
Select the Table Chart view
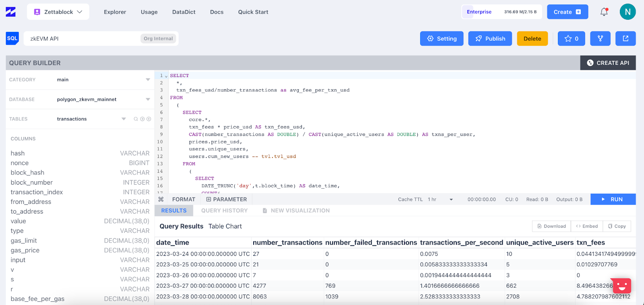click(x=225, y=226)
